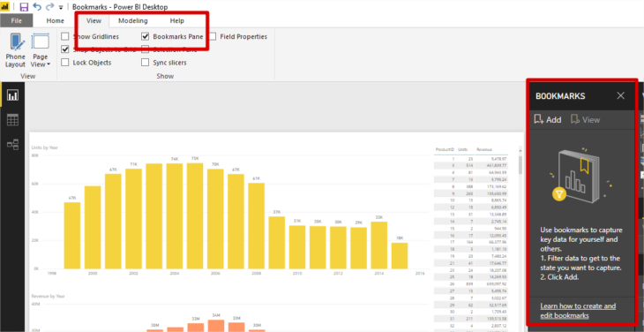The width and height of the screenshot is (644, 332).
Task: Enable the Show Gridlines checkbox
Action: pyautogui.click(x=65, y=36)
